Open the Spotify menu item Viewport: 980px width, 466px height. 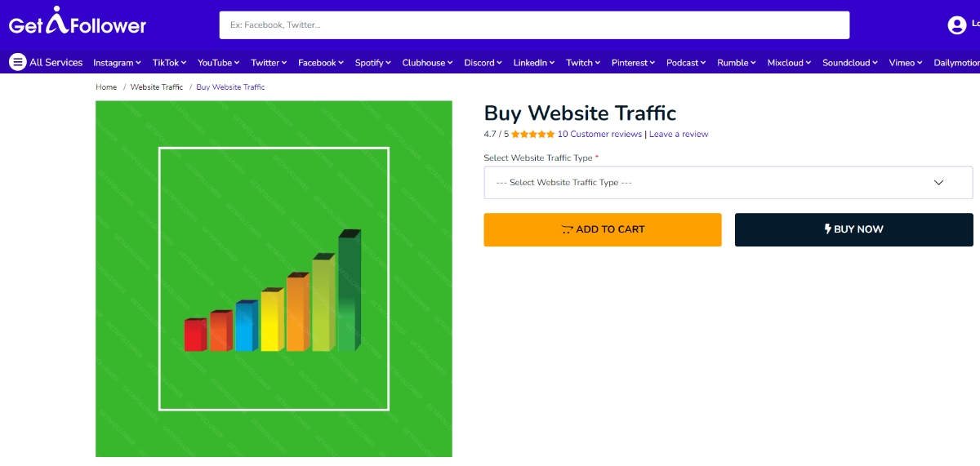tap(372, 63)
